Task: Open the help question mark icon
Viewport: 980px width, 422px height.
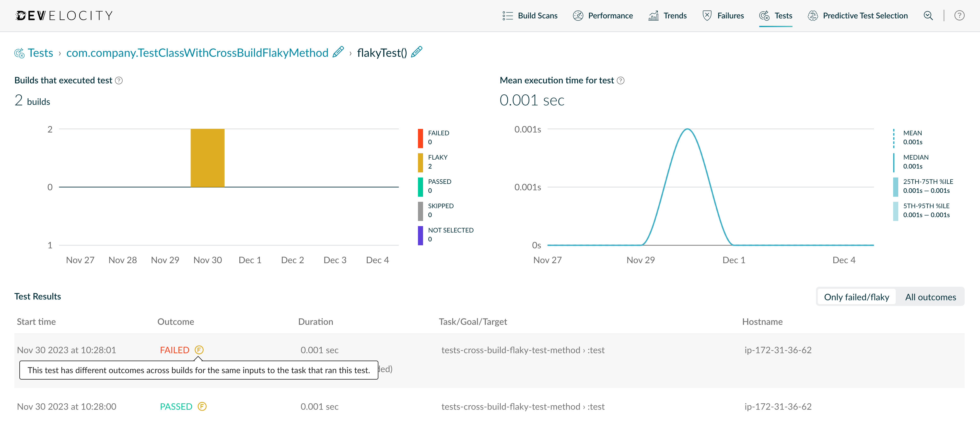Action: tap(959, 16)
